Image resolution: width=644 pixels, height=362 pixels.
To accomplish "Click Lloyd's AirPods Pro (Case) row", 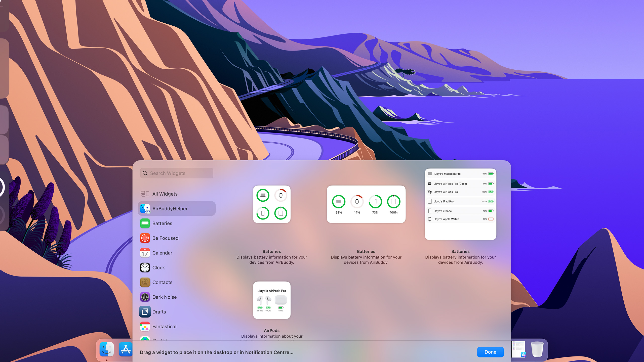I will (460, 184).
